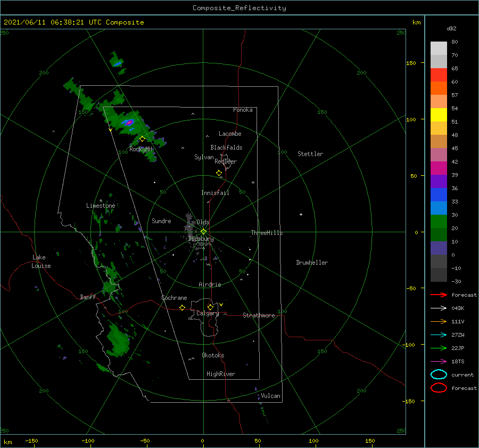This screenshot has height=448, width=479.
Task: Click the Cochrane town label
Action: pos(174,298)
